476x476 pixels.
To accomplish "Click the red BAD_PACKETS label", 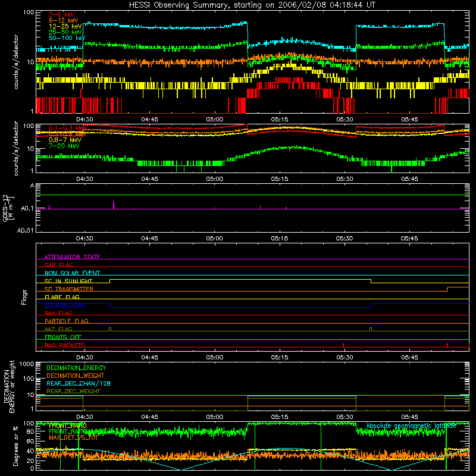I will click(65, 345).
